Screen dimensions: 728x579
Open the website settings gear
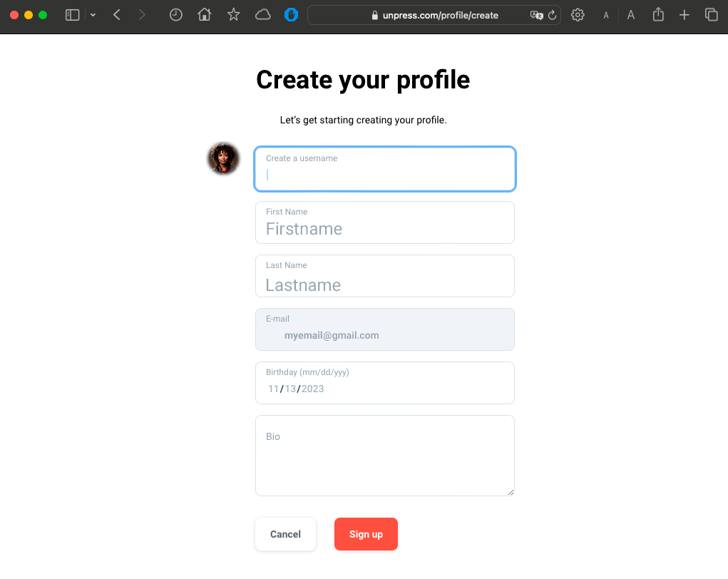pos(578,14)
